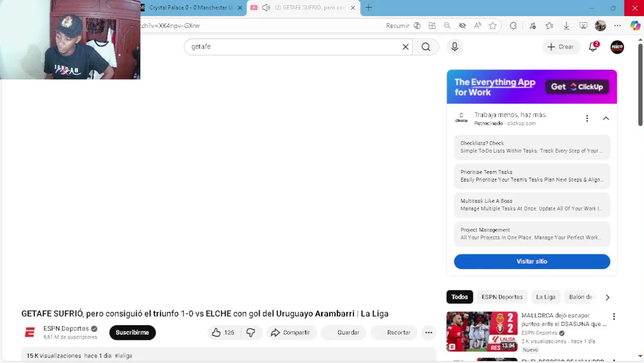Close the GETAFE SUFRIÓ tab
644x363 pixels.
tap(353, 8)
